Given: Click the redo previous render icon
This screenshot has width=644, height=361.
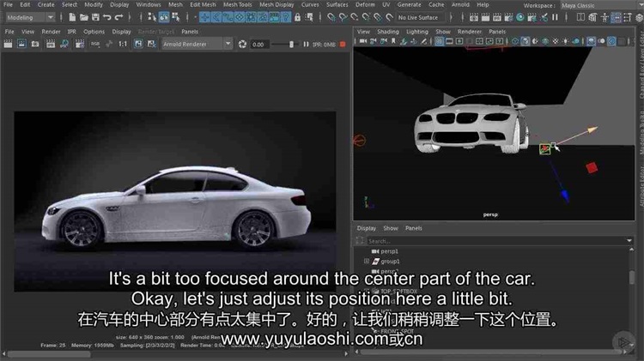Looking at the screenshot, I should pyautogui.click(x=8, y=44).
